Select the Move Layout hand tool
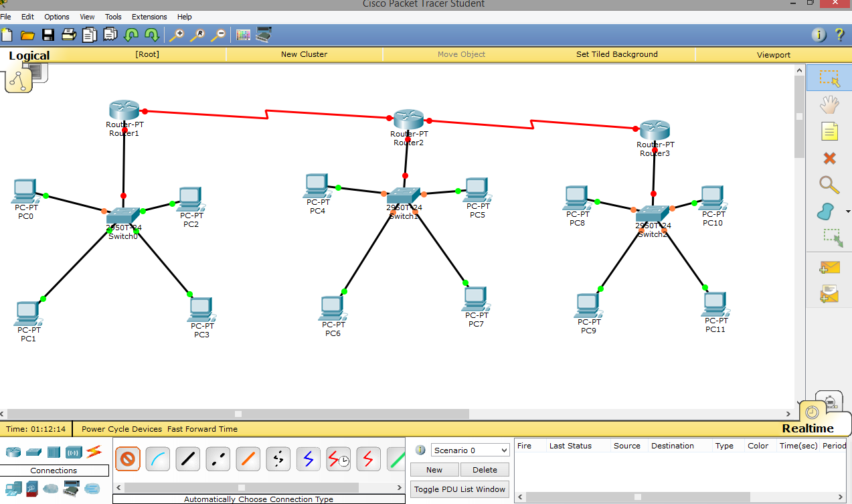Screen dimensions: 852x504 point(828,104)
